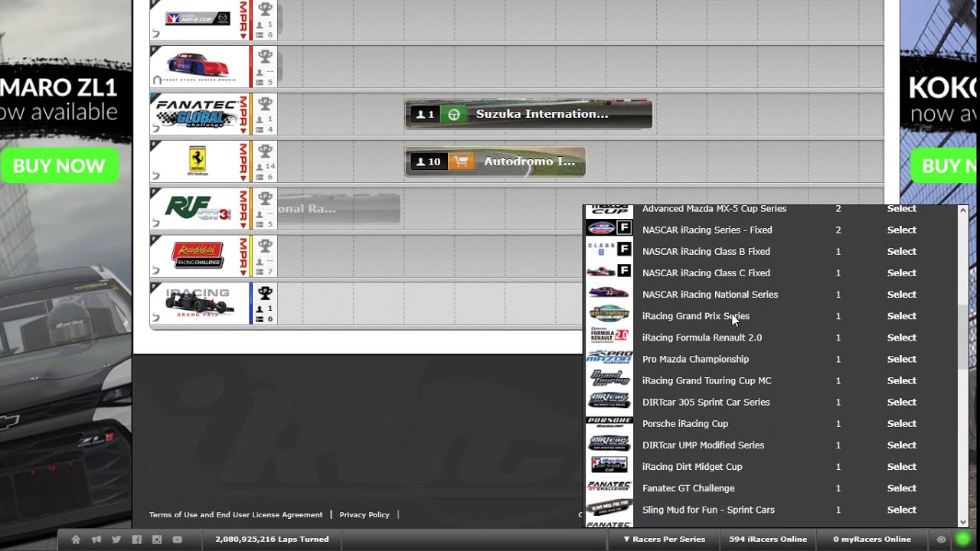Click trophy icon in iRacing Grand Prix row
The height and width of the screenshot is (551, 980).
click(x=265, y=293)
